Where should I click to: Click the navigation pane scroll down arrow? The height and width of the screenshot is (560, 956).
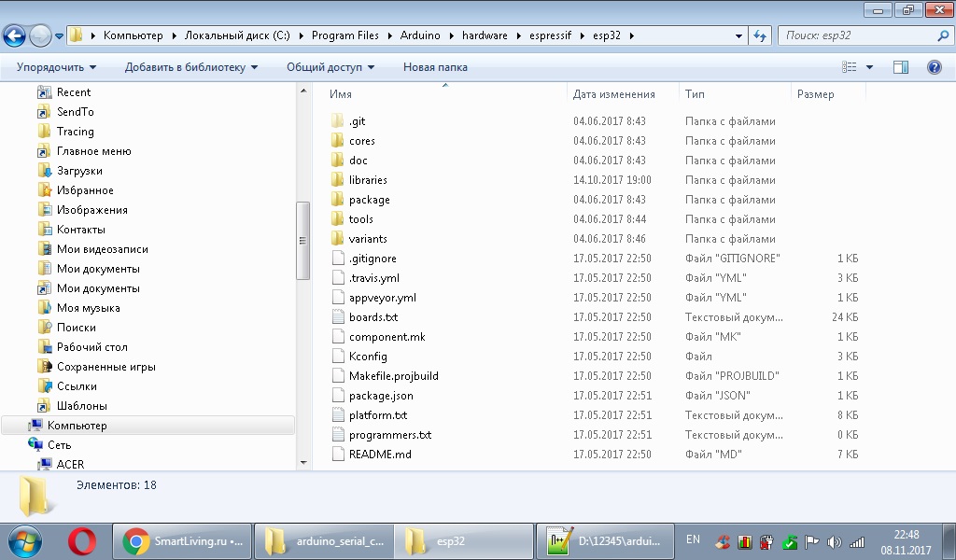303,463
